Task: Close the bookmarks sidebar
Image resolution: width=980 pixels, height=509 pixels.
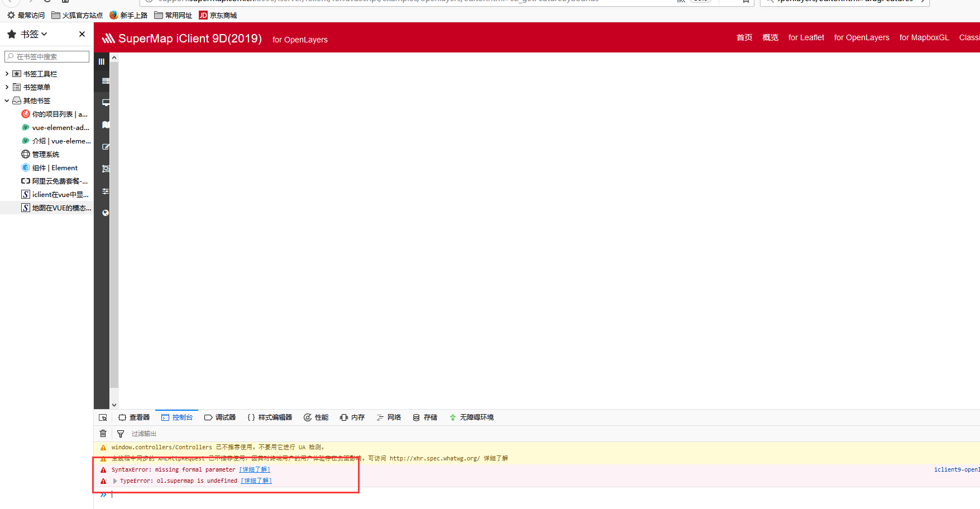Action: 82,34
